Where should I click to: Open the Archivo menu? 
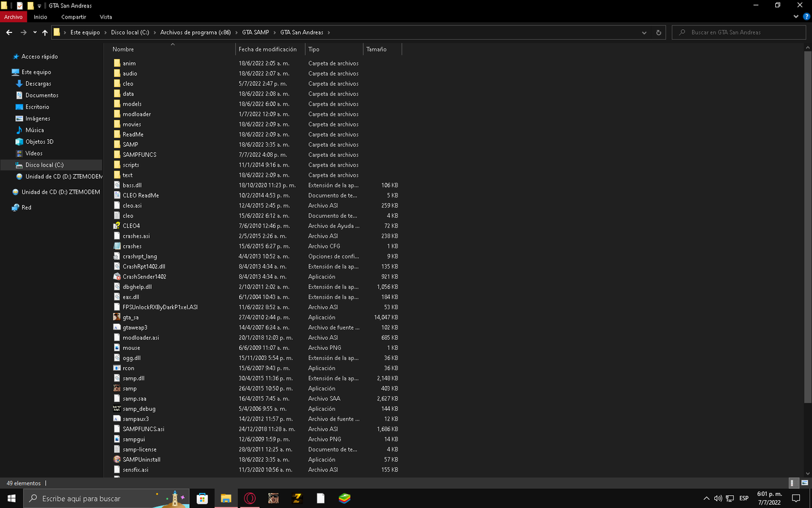[13, 17]
